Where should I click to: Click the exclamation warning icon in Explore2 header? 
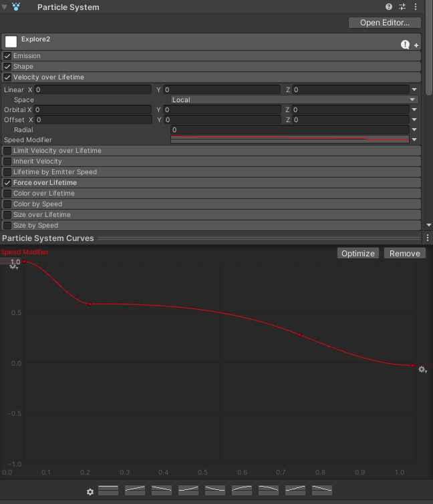pos(405,45)
